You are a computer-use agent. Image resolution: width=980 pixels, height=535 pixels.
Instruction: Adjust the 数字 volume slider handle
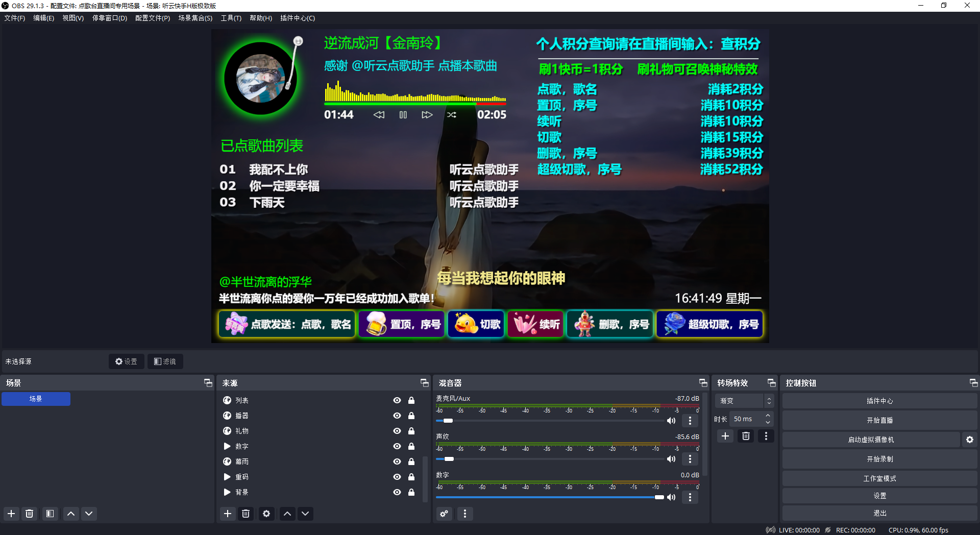point(659,497)
